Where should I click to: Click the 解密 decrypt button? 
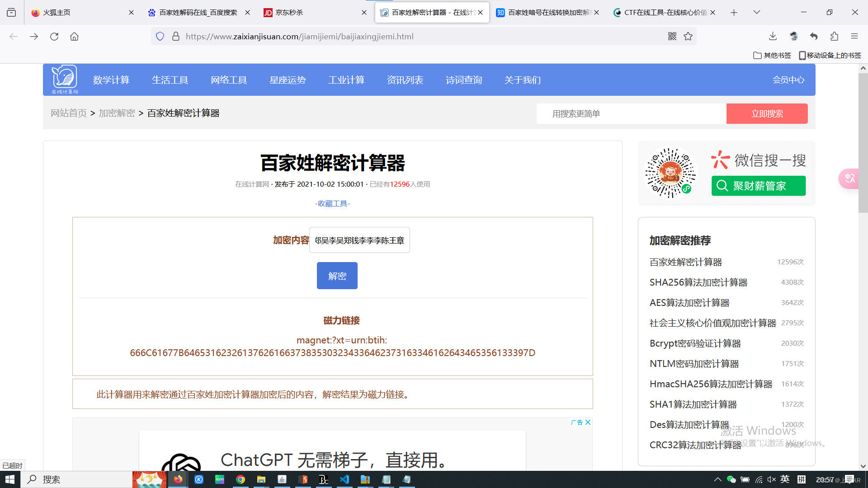pyautogui.click(x=337, y=276)
